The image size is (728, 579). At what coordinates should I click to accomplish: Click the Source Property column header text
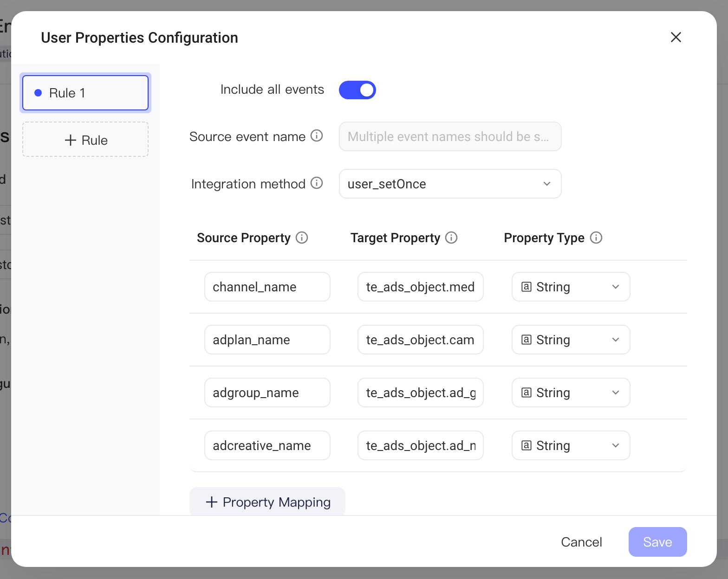coord(244,238)
